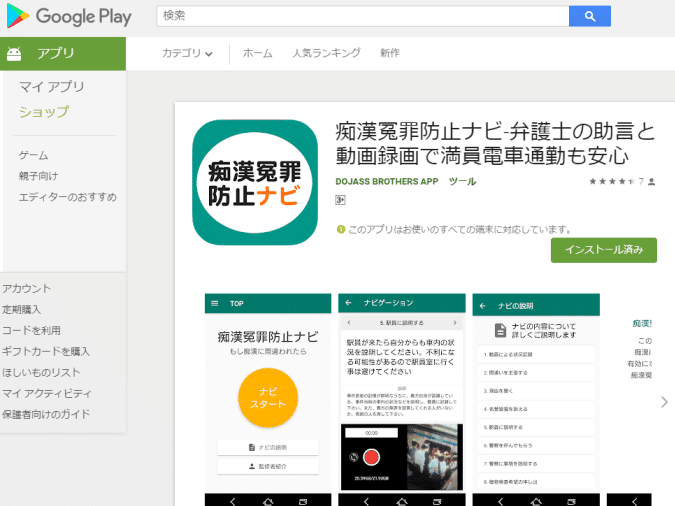Click the device compatibility info icon
675x506 pixels.
pyautogui.click(x=341, y=230)
